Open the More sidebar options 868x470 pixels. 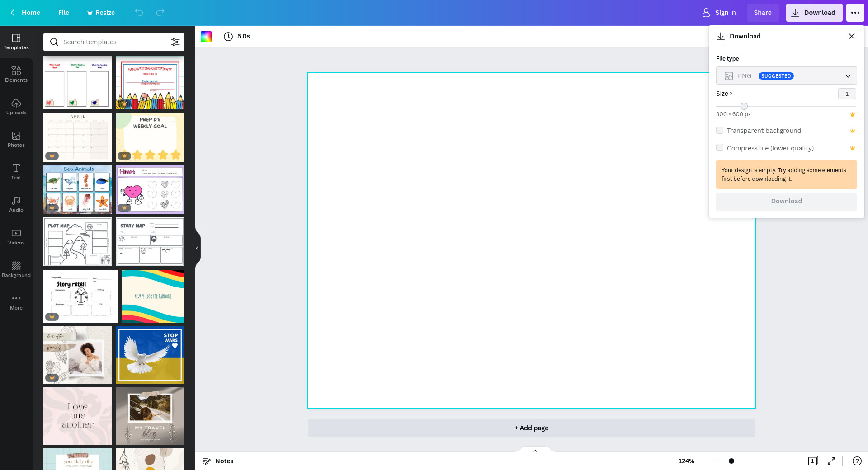point(16,302)
